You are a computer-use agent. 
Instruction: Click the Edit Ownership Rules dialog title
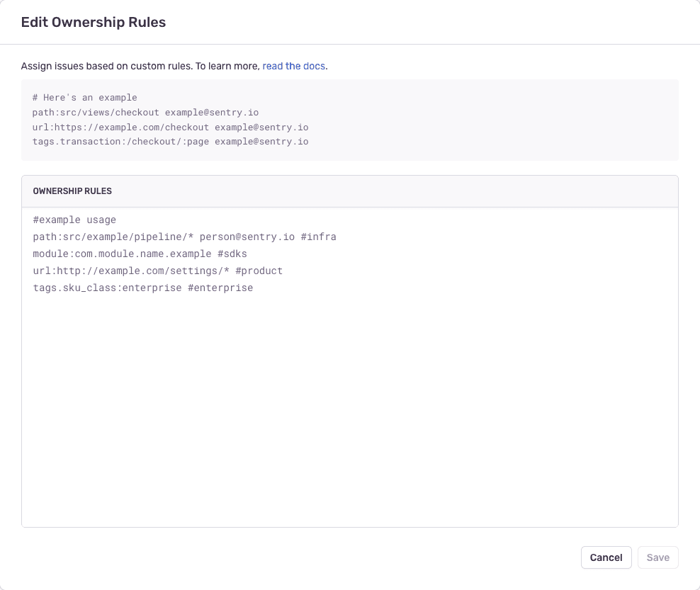[93, 22]
